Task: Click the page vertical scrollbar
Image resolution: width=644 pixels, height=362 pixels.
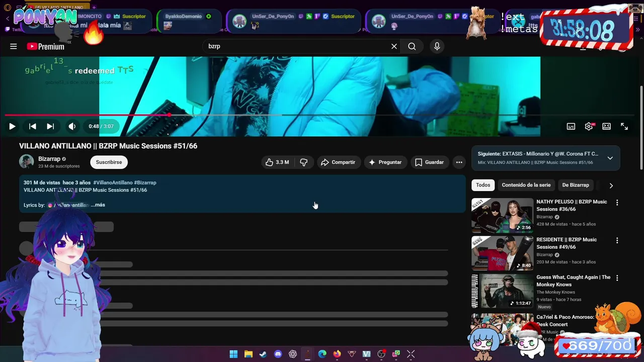Action: point(641,128)
